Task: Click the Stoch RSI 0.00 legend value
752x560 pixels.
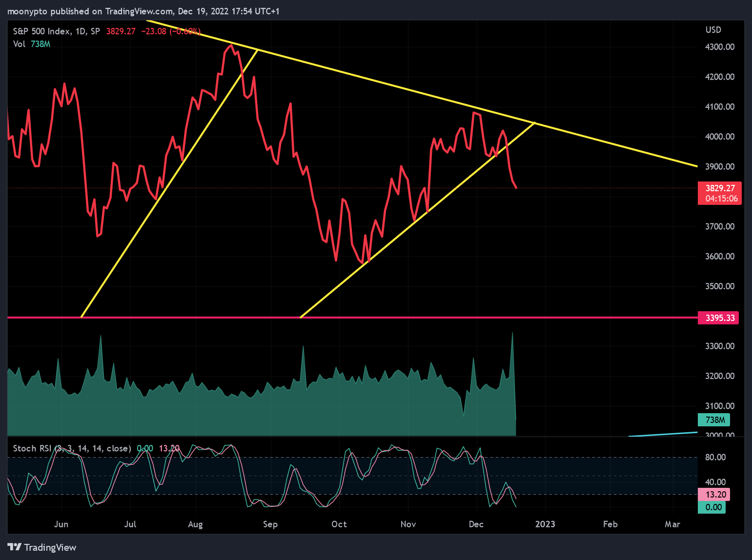Action: click(144, 448)
